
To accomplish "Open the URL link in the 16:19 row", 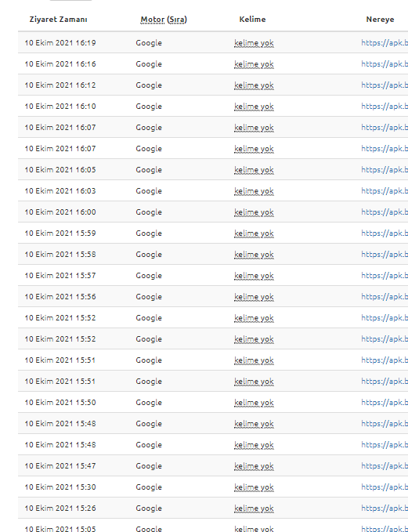I will coord(385,43).
